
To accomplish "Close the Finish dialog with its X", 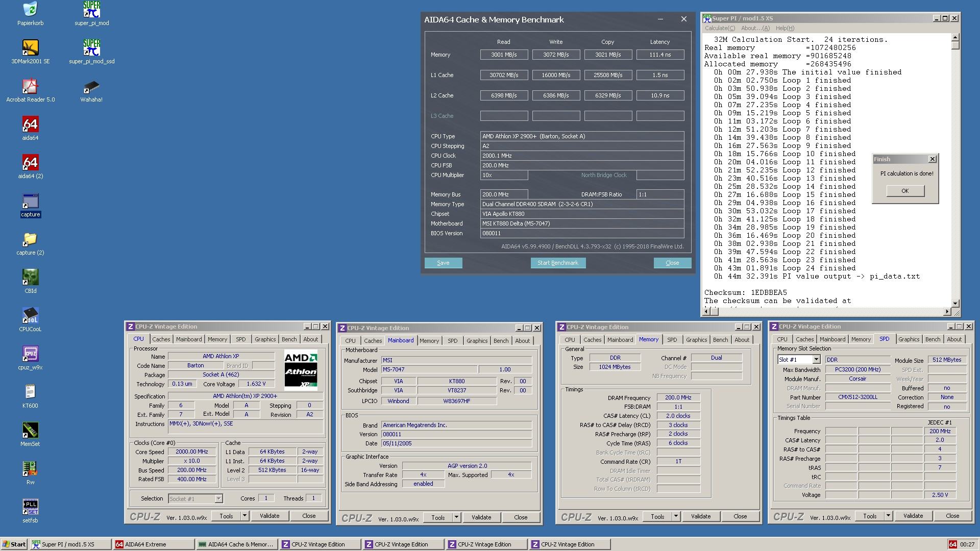I will [x=932, y=159].
